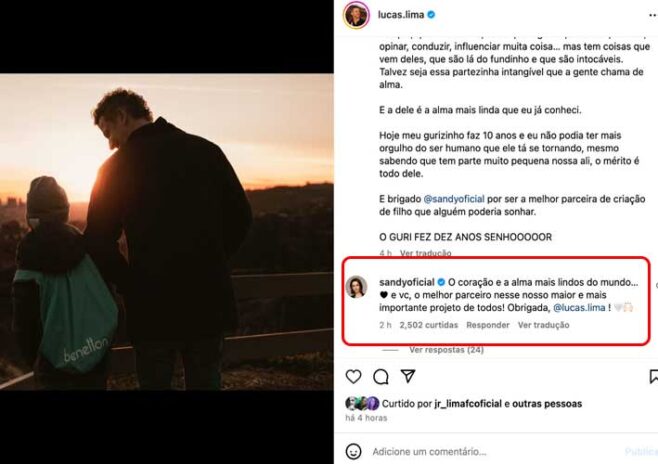Image resolution: width=658 pixels, height=464 pixels.
Task: Save the post with the bookmark icon
Action: (653, 377)
